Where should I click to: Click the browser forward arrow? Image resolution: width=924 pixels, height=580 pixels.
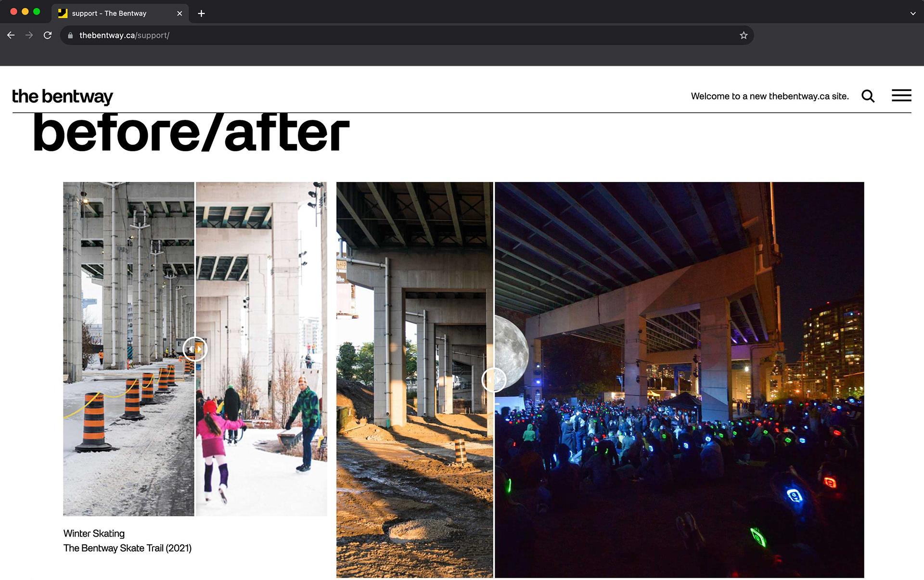click(x=29, y=35)
